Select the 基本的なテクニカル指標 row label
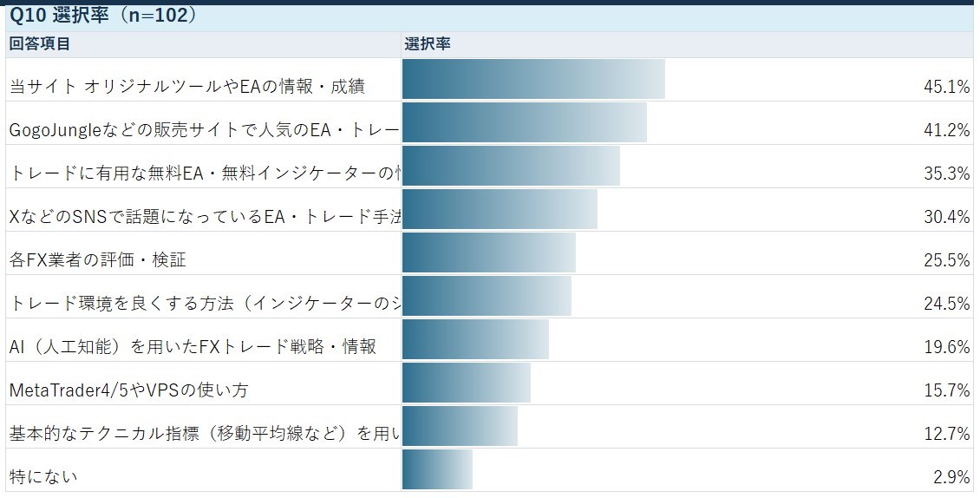Image resolution: width=980 pixels, height=498 pixels. (x=205, y=433)
